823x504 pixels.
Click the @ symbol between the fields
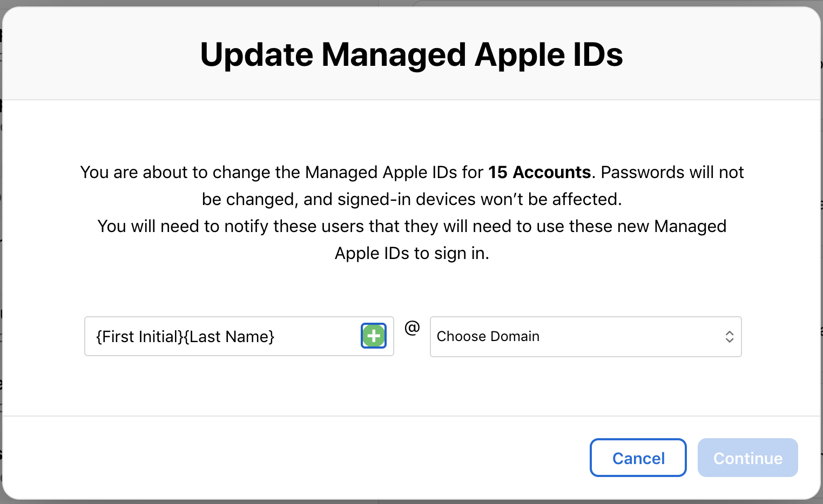[x=412, y=328]
